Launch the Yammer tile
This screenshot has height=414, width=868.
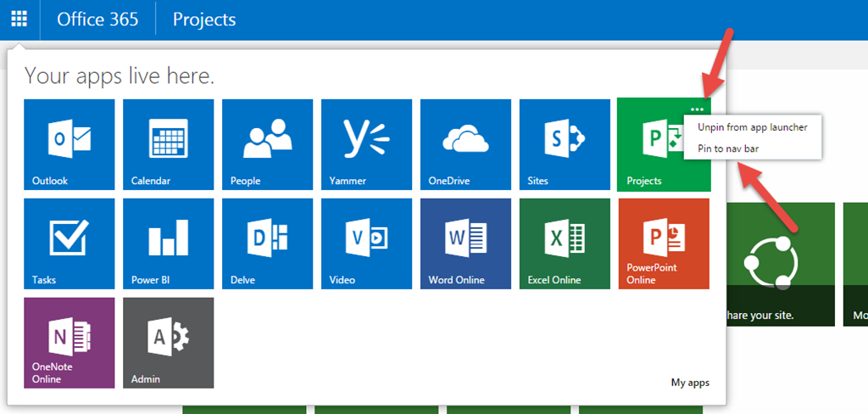[x=366, y=145]
